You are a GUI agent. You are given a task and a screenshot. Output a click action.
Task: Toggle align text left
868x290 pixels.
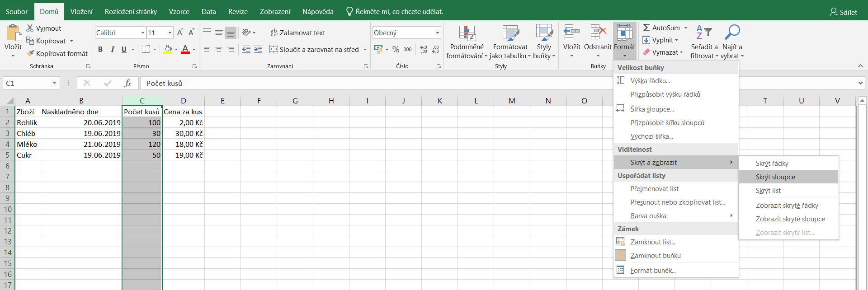207,49
